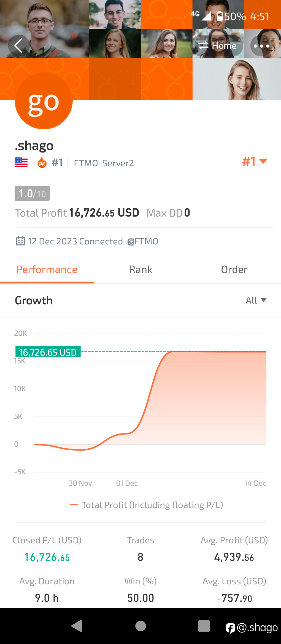Toggle the Total Profit legend series

147,505
